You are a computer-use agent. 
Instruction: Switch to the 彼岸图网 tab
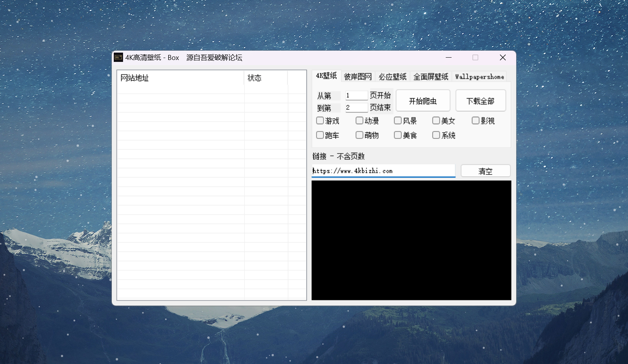[x=358, y=77]
